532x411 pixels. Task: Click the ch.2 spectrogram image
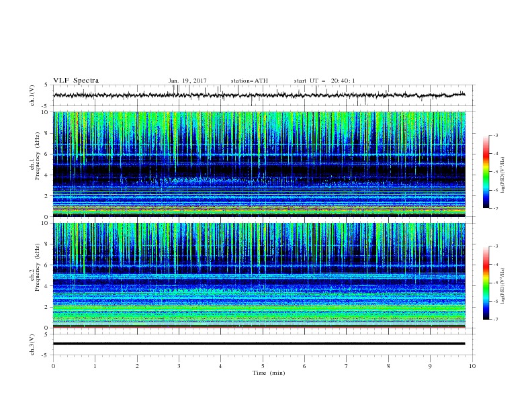click(259, 275)
